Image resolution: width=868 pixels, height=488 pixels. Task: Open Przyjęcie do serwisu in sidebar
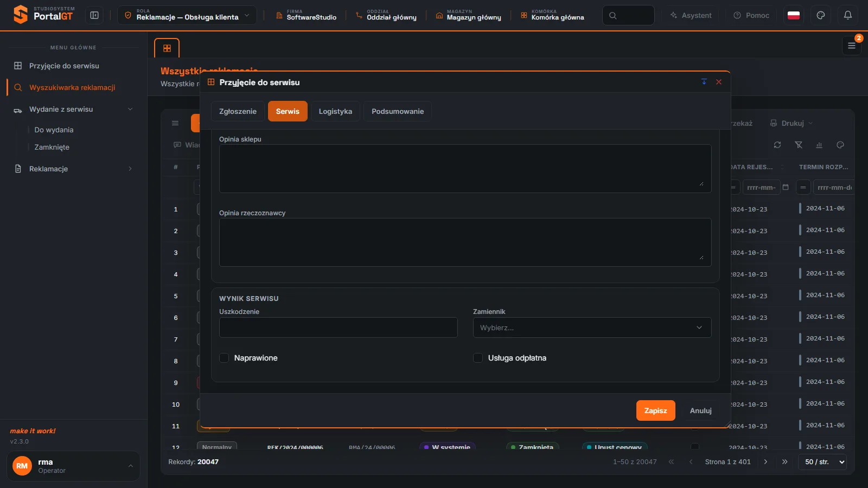click(x=73, y=66)
